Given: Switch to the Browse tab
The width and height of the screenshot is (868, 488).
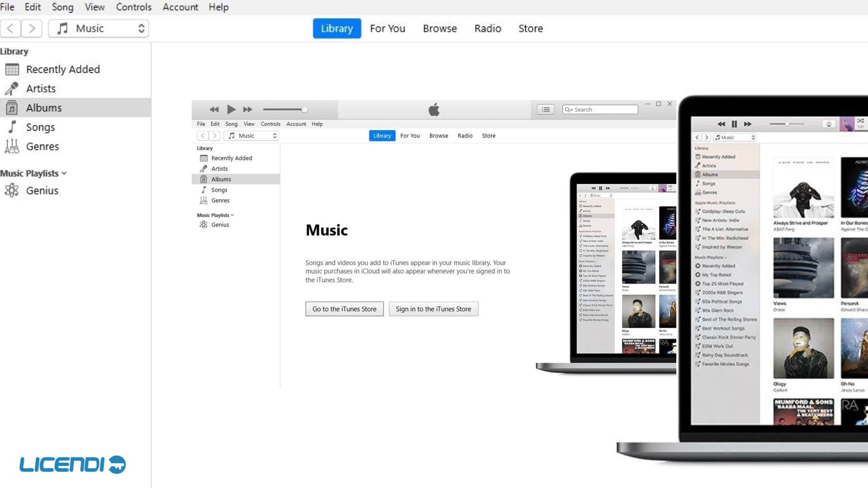Looking at the screenshot, I should coord(440,28).
